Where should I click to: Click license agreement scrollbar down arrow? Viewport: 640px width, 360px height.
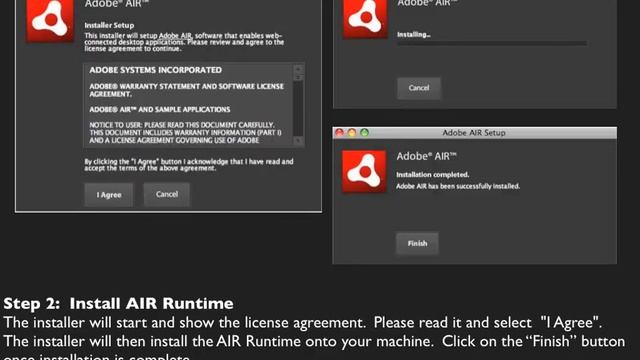(x=298, y=141)
